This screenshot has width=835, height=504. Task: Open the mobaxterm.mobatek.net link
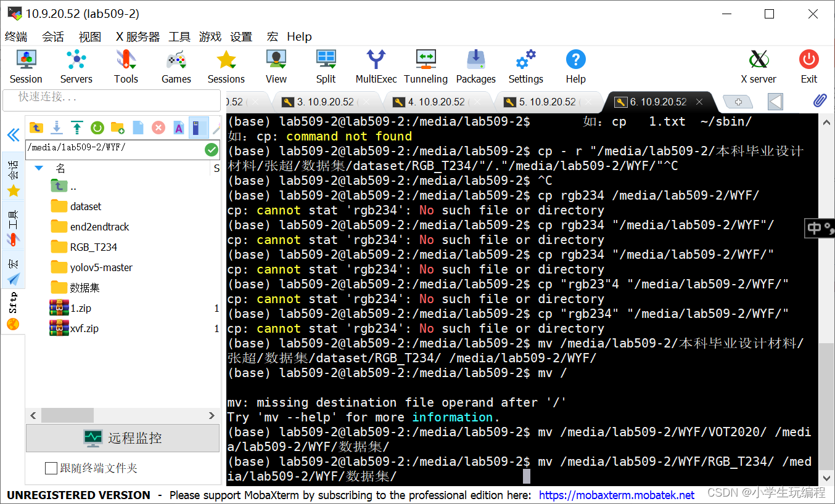click(x=617, y=495)
